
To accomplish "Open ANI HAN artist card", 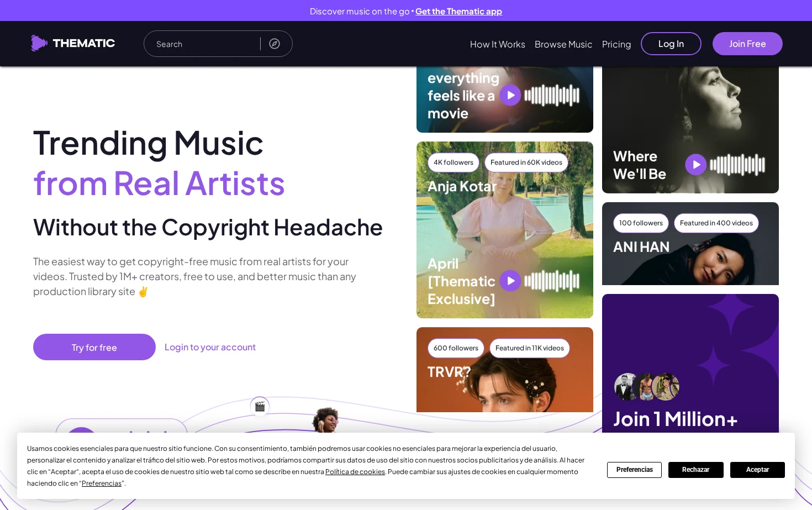I will pyautogui.click(x=690, y=244).
